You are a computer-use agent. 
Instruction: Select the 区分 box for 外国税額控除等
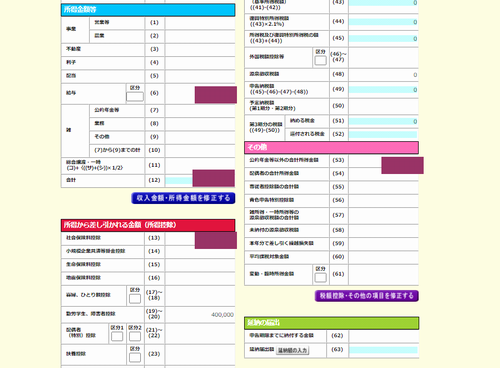pos(320,60)
